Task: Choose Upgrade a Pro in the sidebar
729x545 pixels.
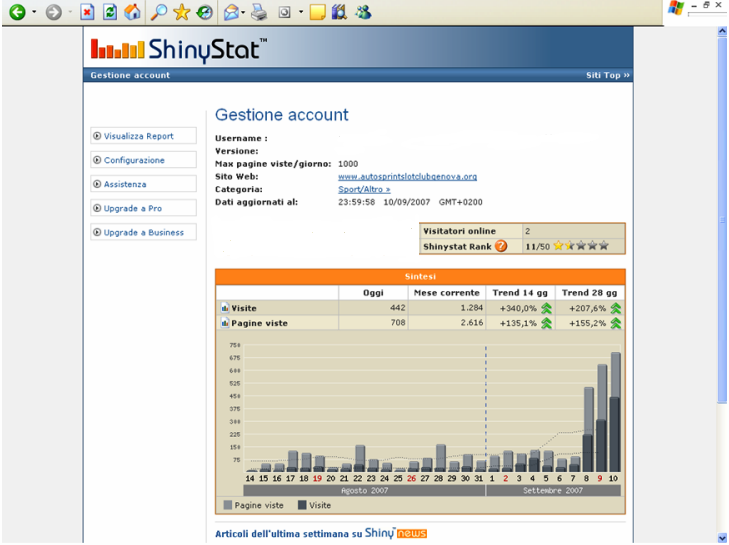Action: tap(144, 208)
